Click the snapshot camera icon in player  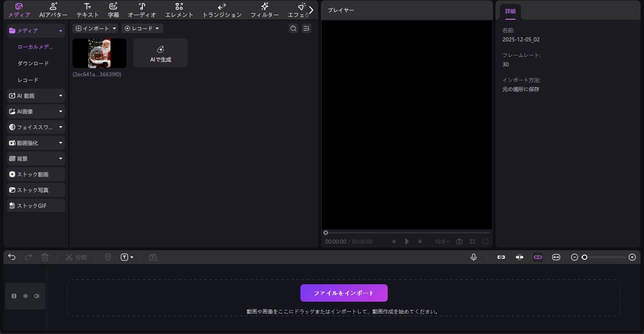click(459, 241)
